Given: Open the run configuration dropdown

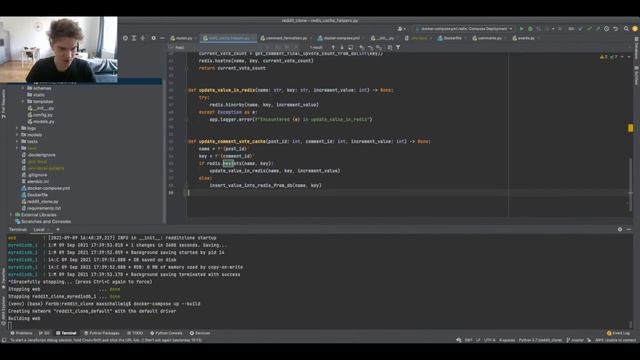Looking at the screenshot, I should [463, 29].
